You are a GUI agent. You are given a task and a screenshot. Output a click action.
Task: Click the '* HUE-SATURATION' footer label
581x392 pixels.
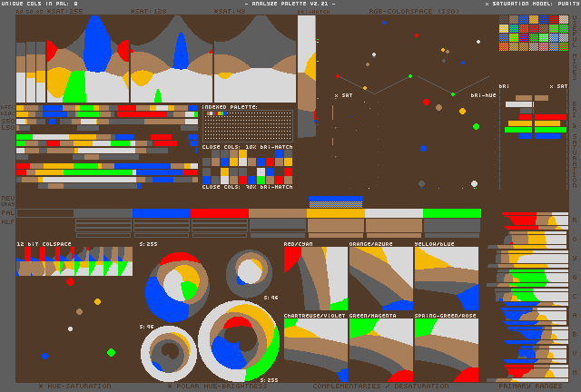click(74, 386)
